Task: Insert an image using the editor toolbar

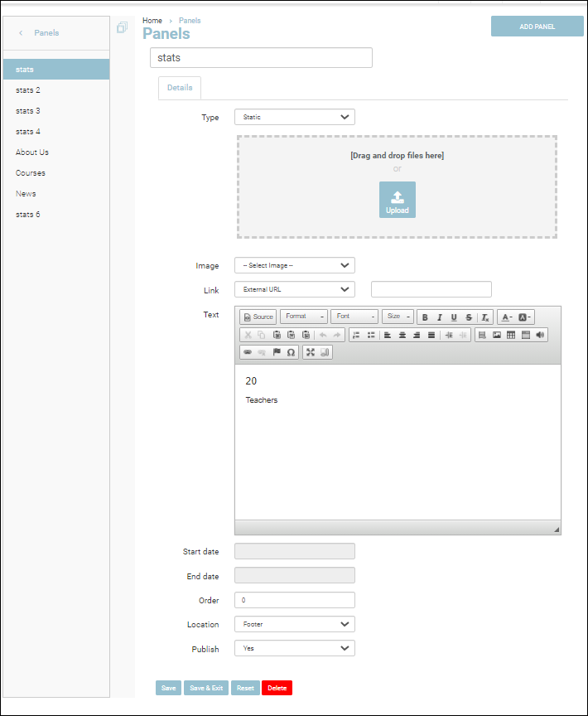Action: [x=497, y=335]
